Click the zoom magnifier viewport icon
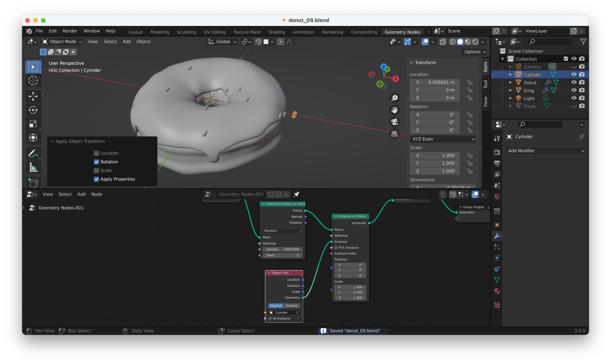Viewport: 611px width, 364px height. (394, 98)
